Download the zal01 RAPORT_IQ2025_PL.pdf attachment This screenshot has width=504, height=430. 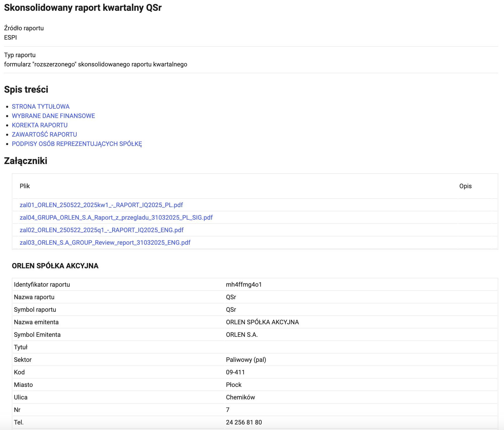point(101,205)
